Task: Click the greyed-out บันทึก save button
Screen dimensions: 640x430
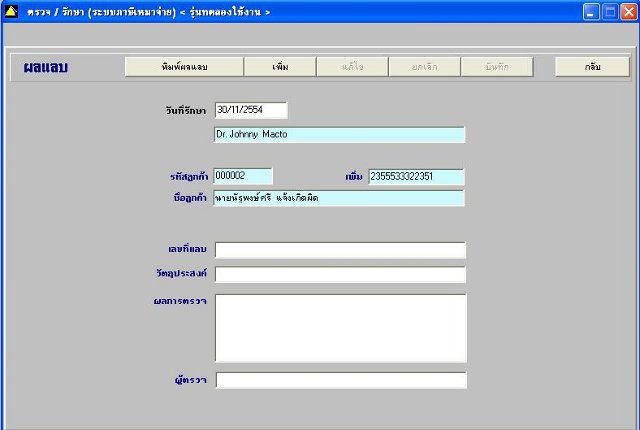Action: pyautogui.click(x=497, y=66)
